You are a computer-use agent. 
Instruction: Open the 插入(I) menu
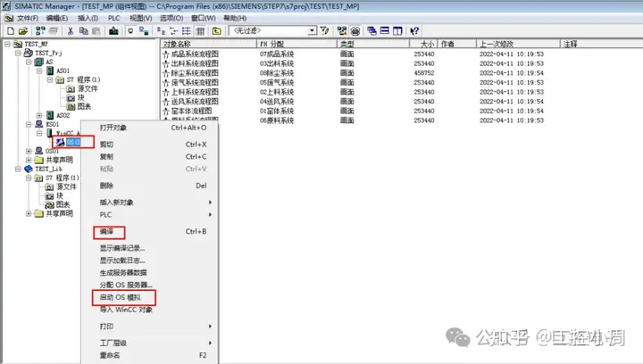(88, 18)
